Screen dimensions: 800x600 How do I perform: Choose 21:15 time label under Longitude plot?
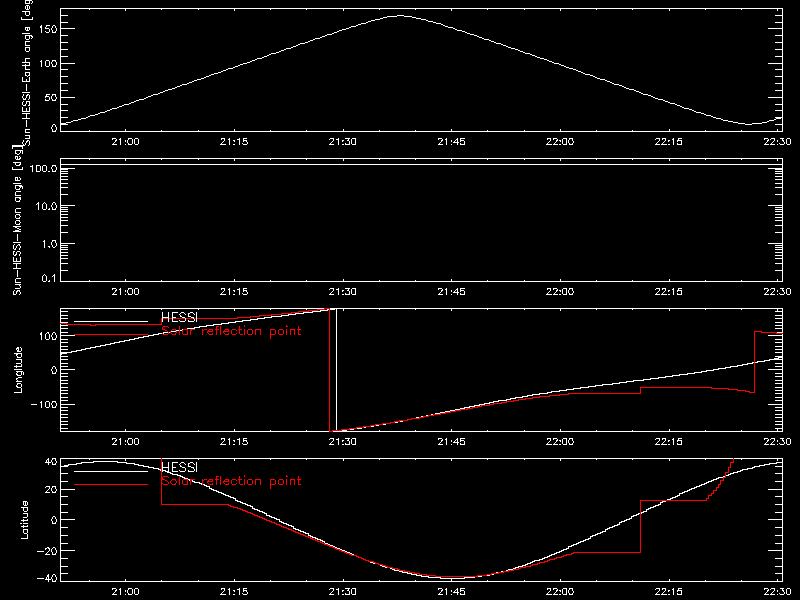234,441
